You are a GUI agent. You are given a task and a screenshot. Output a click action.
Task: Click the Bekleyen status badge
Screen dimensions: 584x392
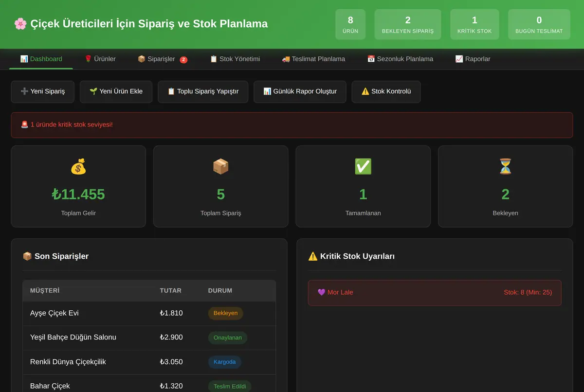tap(226, 313)
